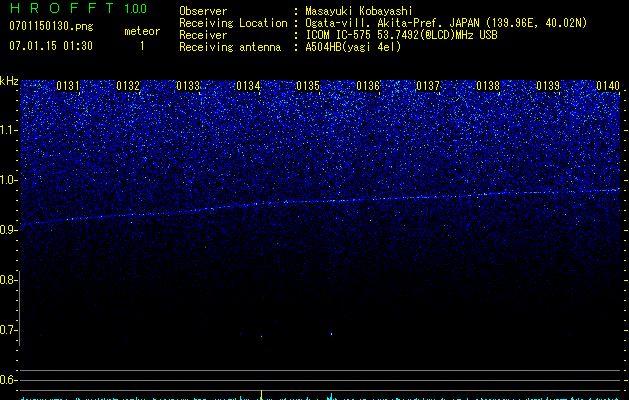Select the 0134 time marker label

[x=248, y=86]
